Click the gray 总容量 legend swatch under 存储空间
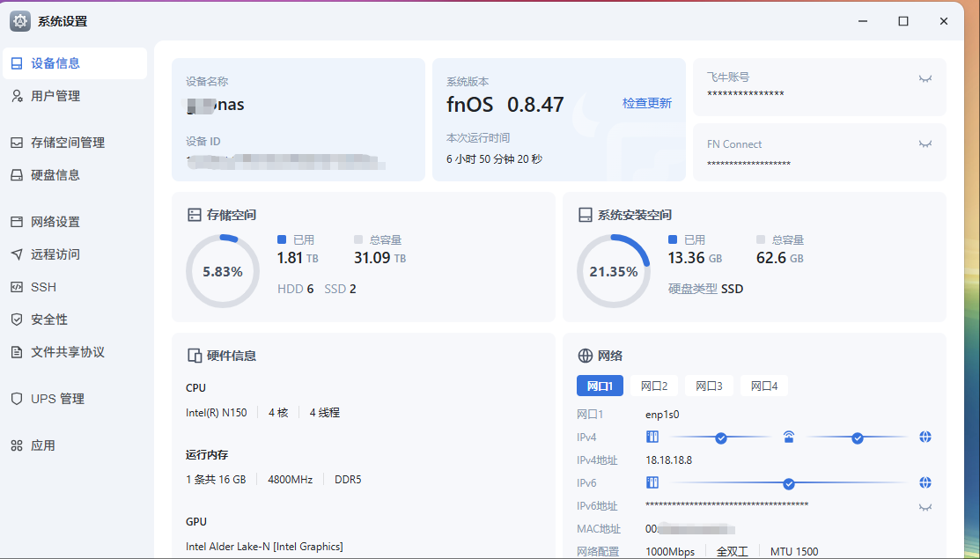980x559 pixels. (358, 239)
